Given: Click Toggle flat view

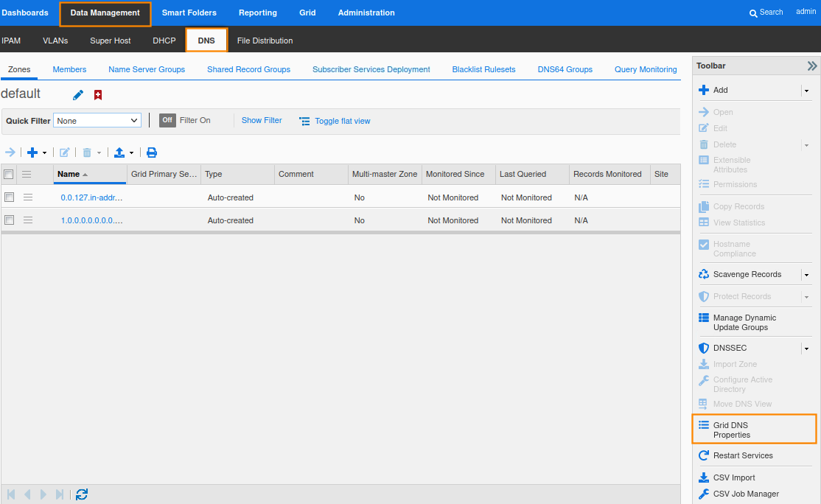Looking at the screenshot, I should (x=342, y=121).
